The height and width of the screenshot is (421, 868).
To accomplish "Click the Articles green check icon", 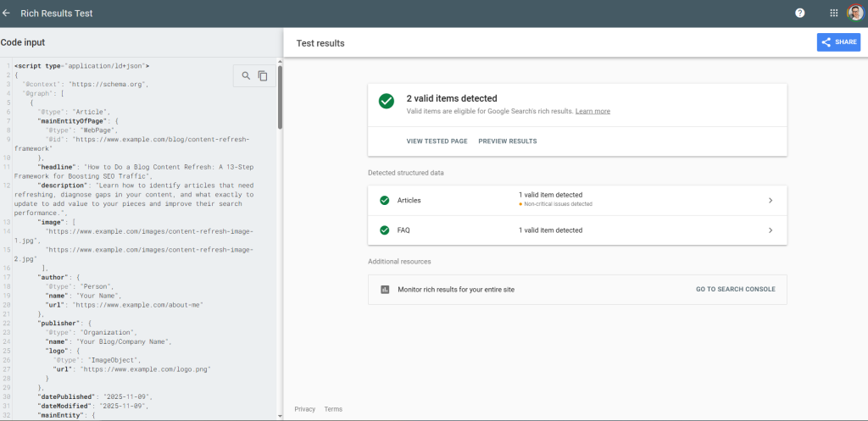I will (x=385, y=200).
